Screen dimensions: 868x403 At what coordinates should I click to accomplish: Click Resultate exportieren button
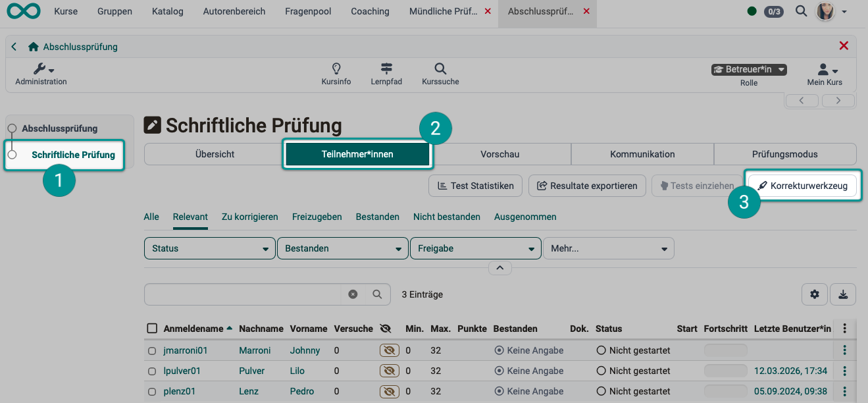[x=587, y=186]
